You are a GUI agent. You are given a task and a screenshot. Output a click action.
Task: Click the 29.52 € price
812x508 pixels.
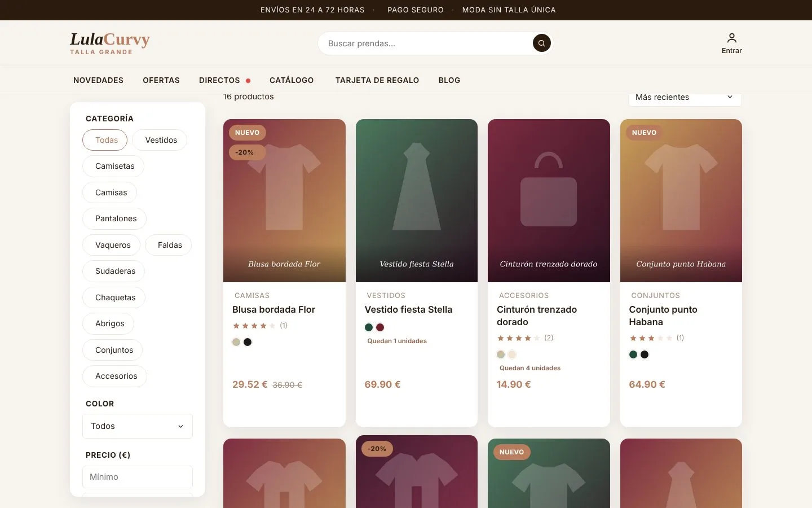pos(250,384)
